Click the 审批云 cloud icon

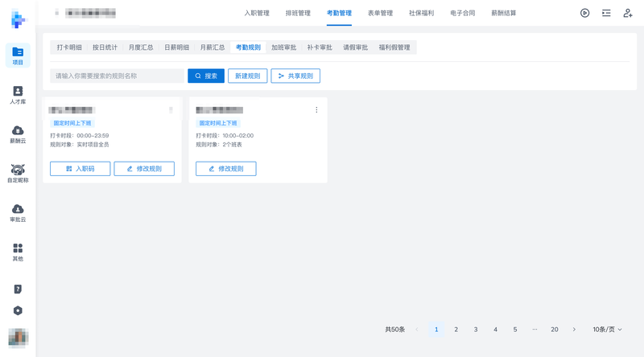18,209
